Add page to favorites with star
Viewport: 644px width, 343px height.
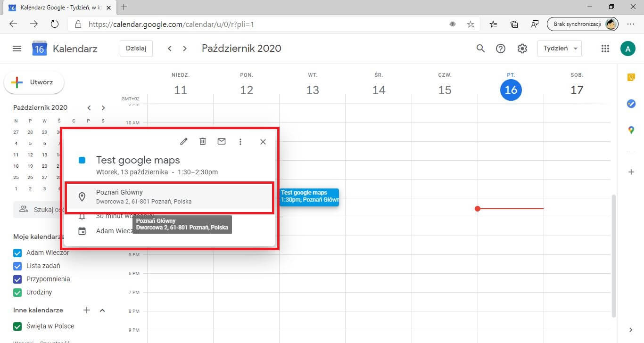(471, 24)
